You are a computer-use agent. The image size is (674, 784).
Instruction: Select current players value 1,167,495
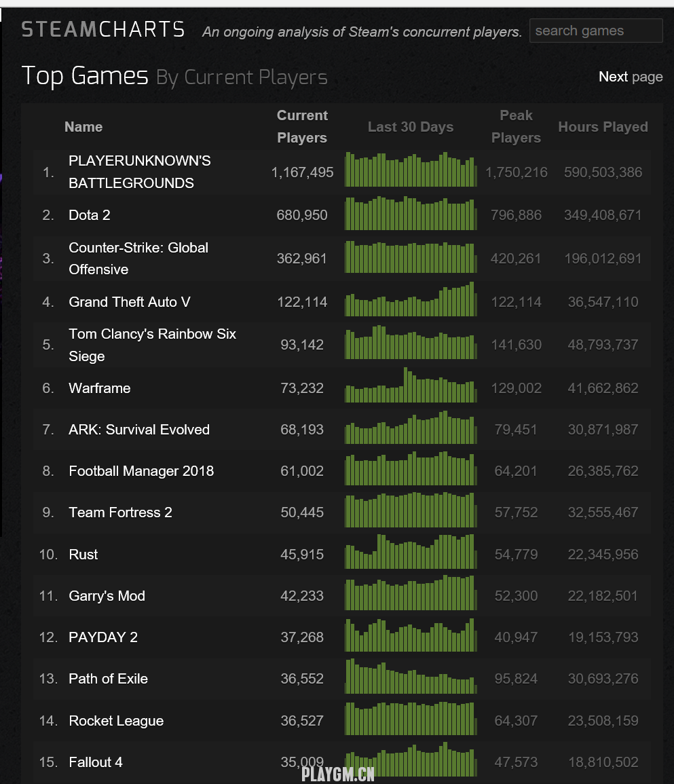[x=302, y=172]
